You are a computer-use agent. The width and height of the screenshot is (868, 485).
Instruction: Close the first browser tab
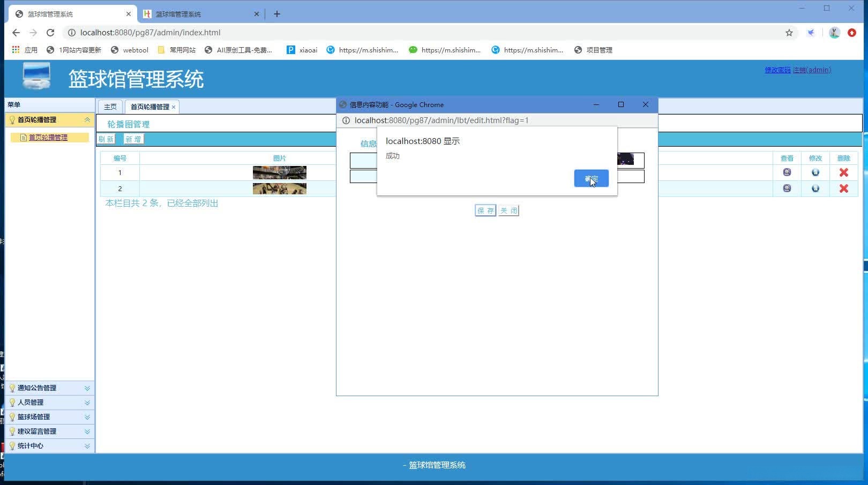[129, 14]
